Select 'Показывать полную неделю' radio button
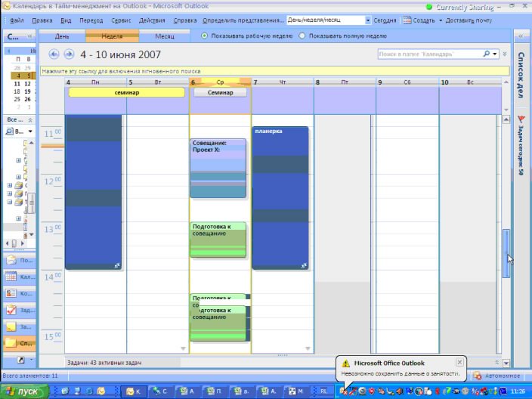 click(303, 36)
